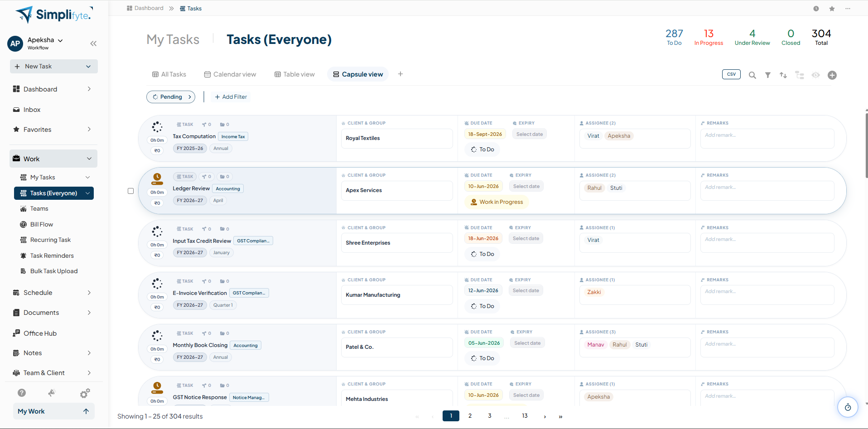868x429 pixels.
Task: Click the dark plus circle icon
Action: click(832, 75)
